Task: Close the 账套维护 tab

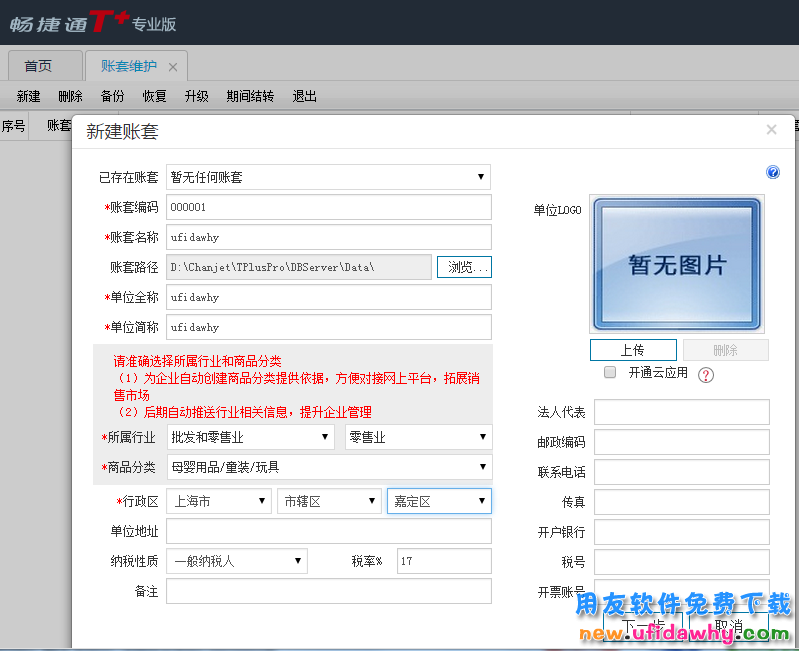Action: (173, 67)
